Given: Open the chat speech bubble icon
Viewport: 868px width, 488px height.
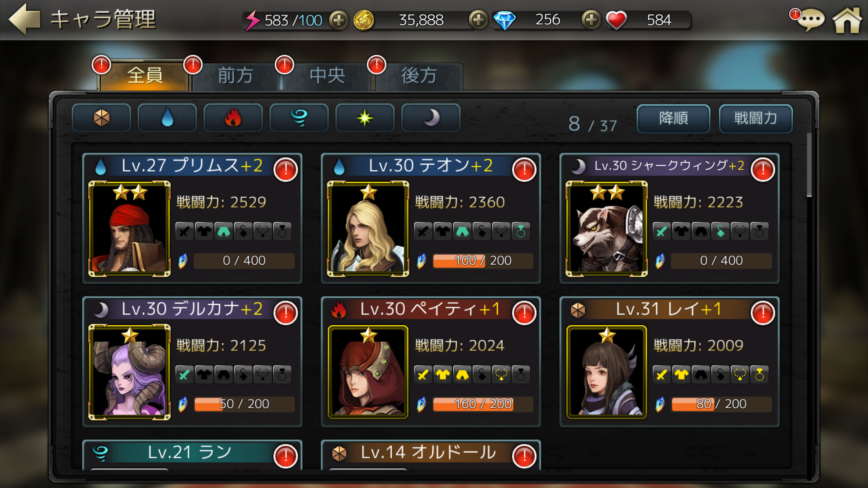Looking at the screenshot, I should 810,20.
